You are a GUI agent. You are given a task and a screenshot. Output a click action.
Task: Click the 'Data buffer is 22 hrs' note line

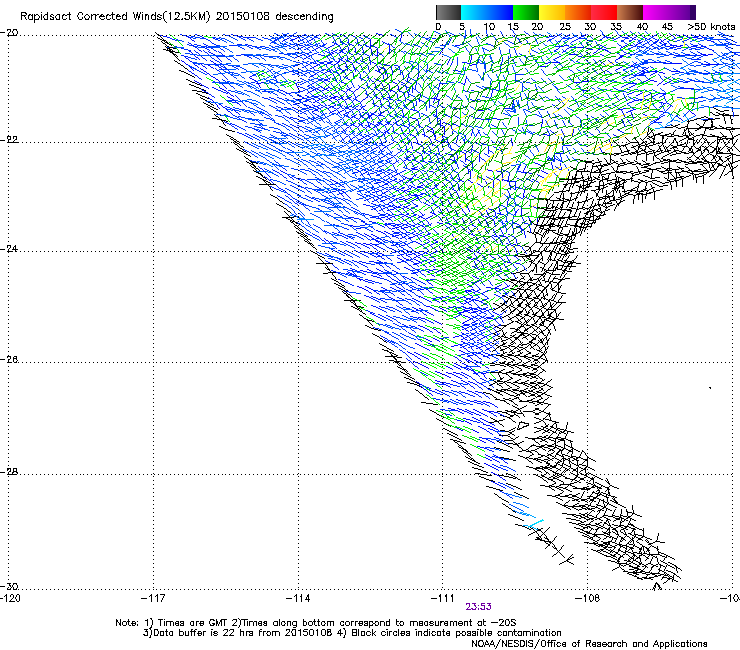pos(352,633)
